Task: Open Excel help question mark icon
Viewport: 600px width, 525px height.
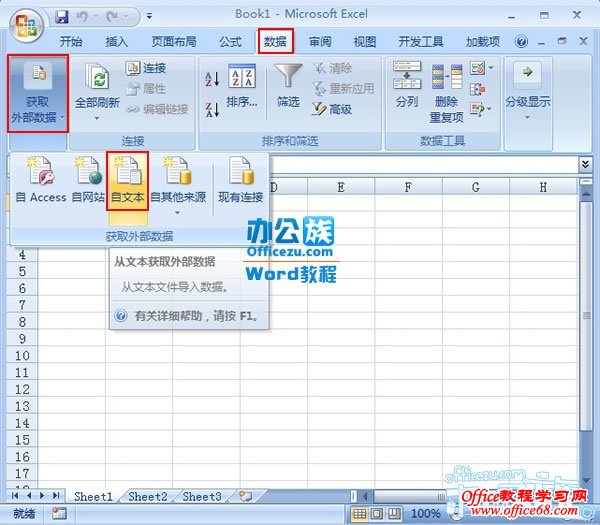Action: tap(521, 41)
